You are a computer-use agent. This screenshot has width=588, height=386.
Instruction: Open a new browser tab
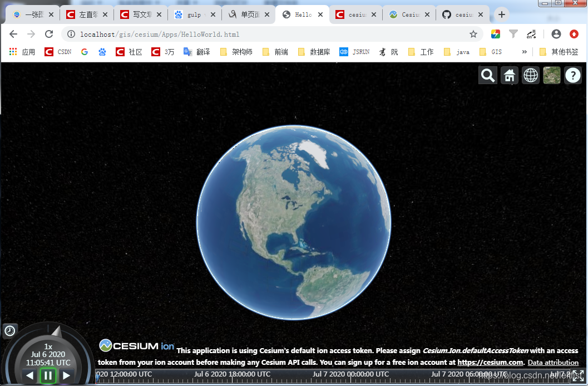(x=502, y=14)
